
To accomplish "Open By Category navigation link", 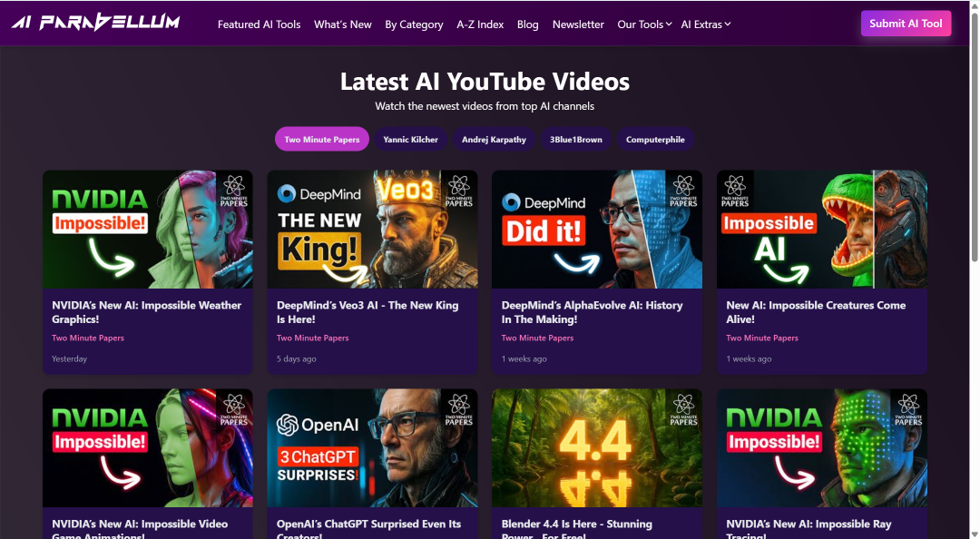I will pos(414,24).
